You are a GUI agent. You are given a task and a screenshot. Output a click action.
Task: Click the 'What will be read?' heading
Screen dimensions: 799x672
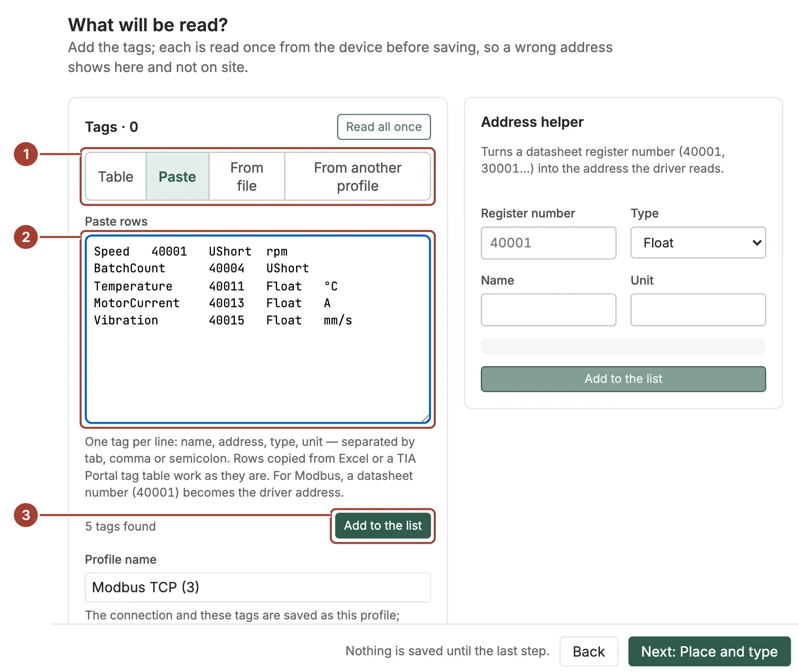point(148,25)
